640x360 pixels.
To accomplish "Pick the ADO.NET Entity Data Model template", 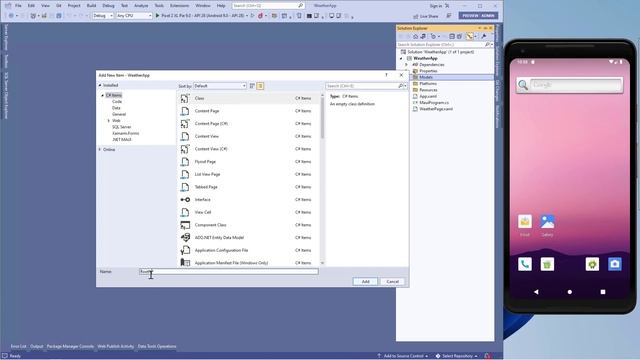I will (x=248, y=238).
